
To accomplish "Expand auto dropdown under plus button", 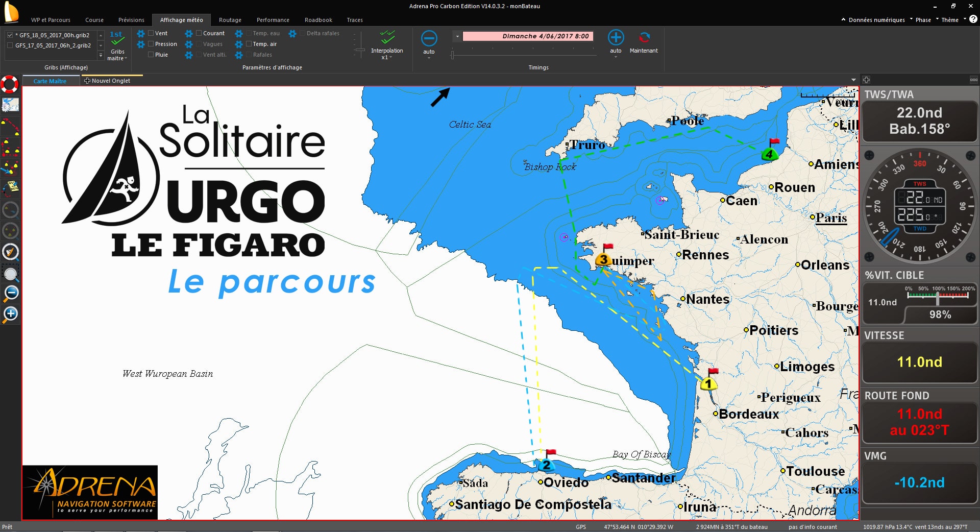I will (616, 57).
